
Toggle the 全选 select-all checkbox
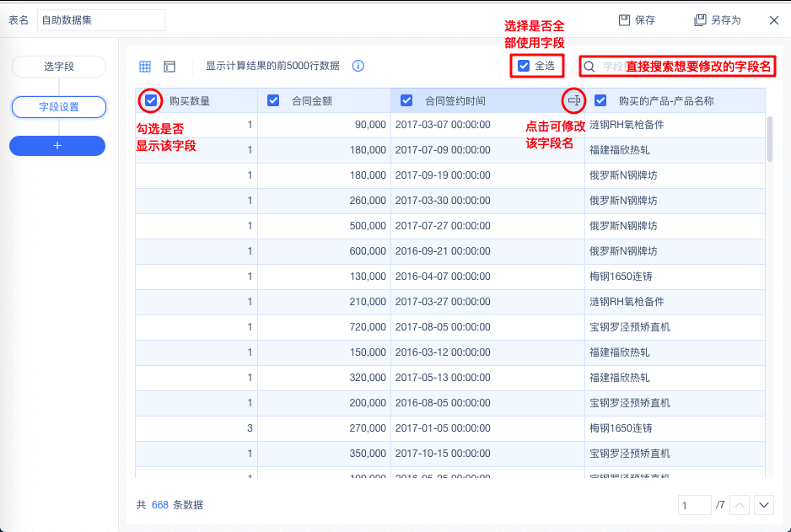(x=524, y=66)
